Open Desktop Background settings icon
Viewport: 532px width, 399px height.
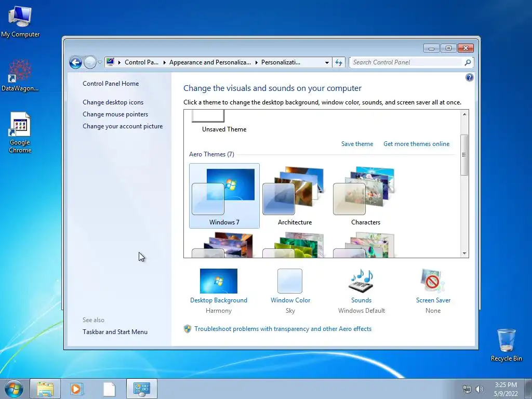click(219, 281)
